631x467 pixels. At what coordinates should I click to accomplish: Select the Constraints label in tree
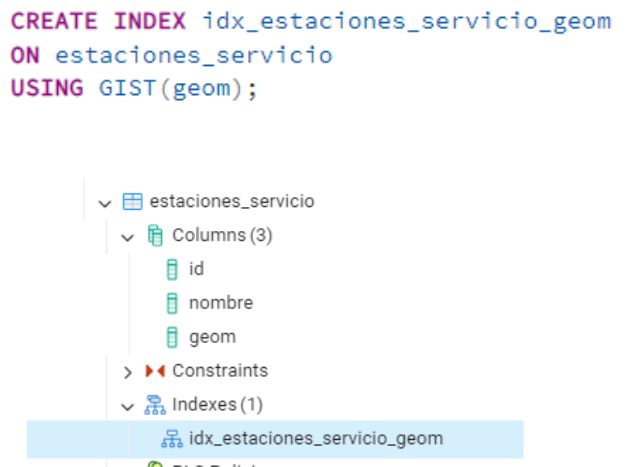click(220, 371)
